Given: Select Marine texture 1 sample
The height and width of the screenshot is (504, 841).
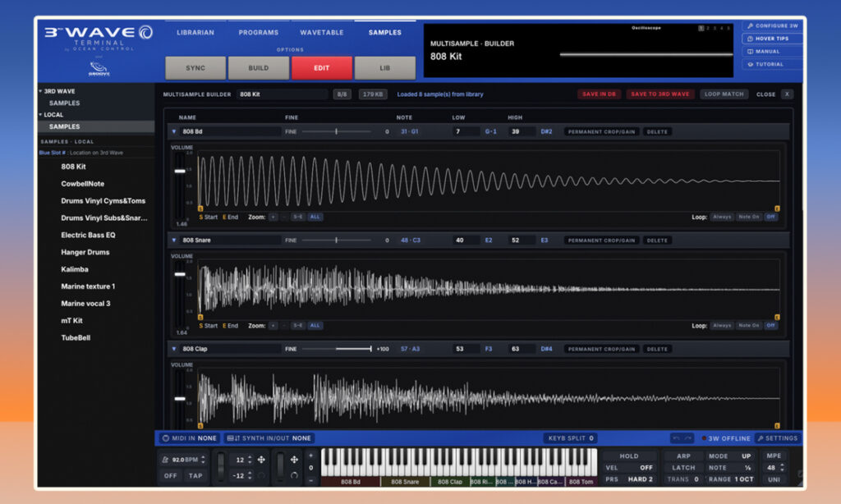Looking at the screenshot, I should (88, 286).
